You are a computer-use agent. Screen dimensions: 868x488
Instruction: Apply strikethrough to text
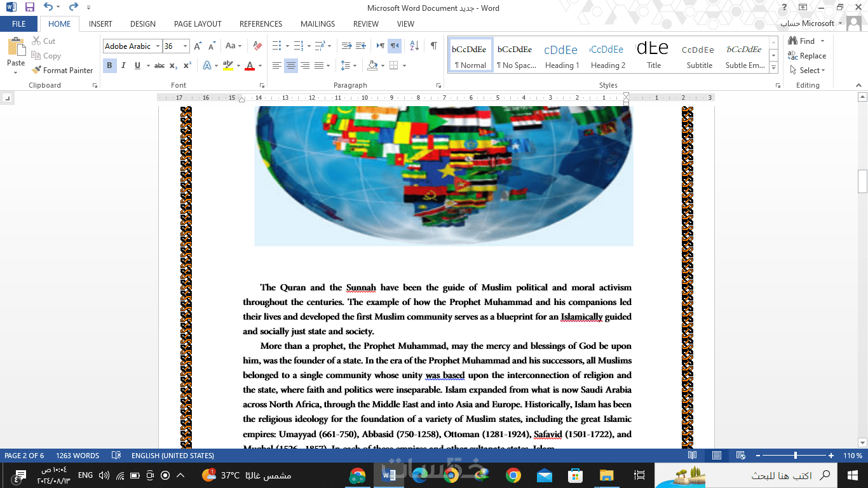[159, 65]
